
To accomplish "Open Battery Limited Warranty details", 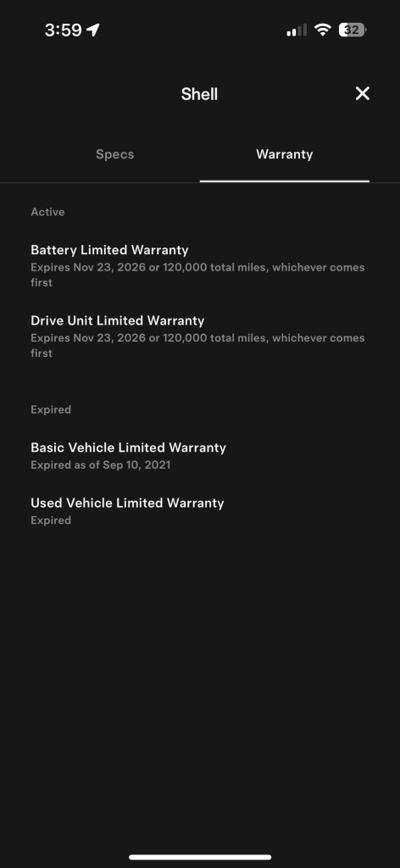I will 198,265.
